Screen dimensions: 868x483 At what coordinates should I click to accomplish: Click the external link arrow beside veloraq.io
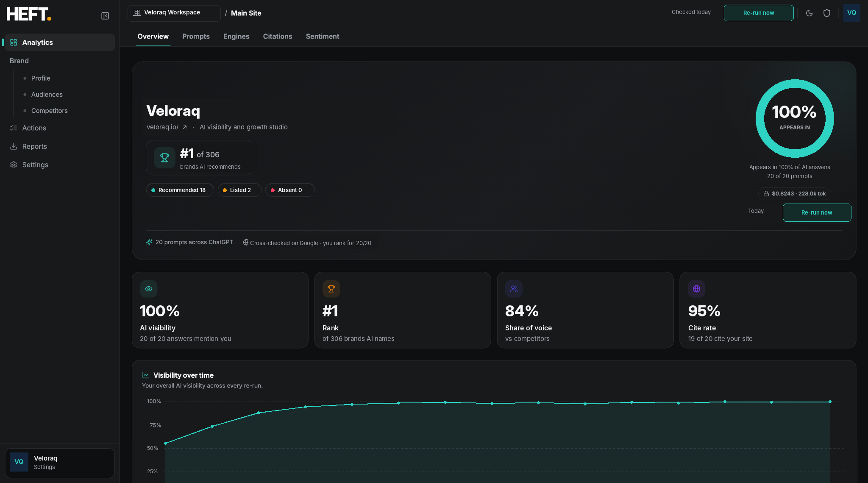[185, 127]
